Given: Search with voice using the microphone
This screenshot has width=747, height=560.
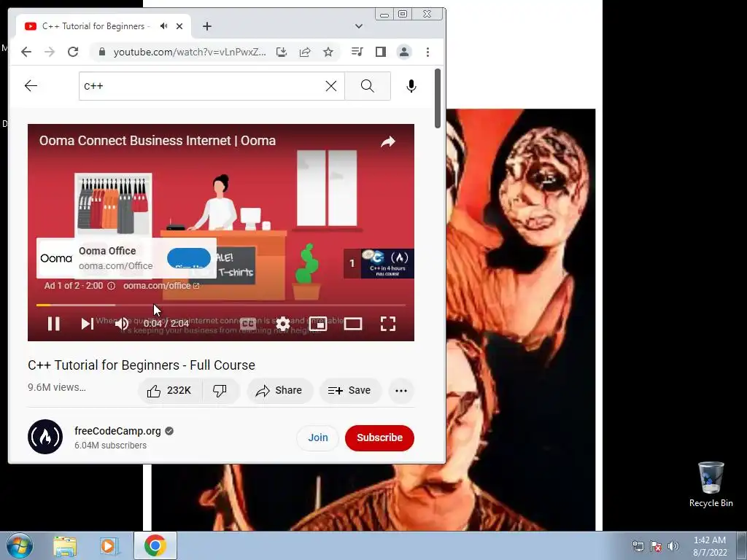Looking at the screenshot, I should 411,86.
